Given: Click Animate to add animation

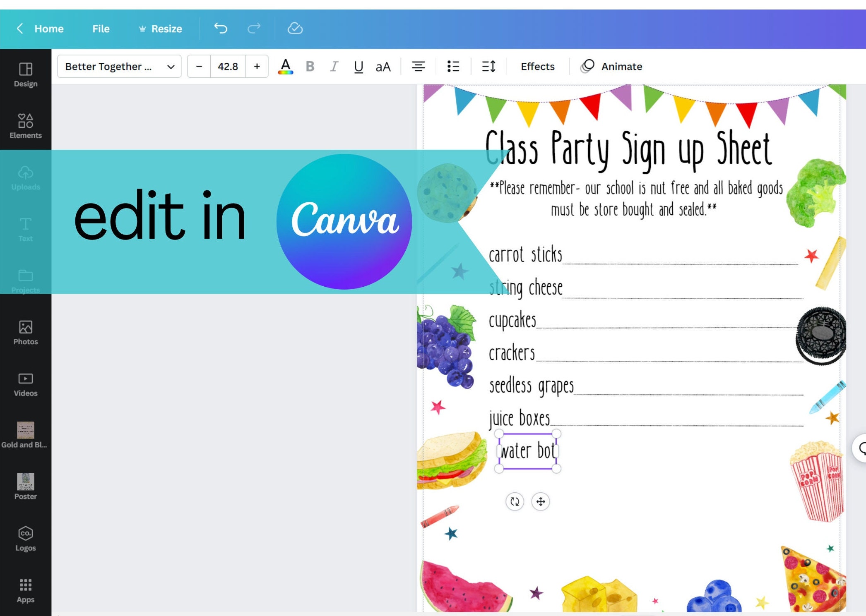Looking at the screenshot, I should 621,66.
